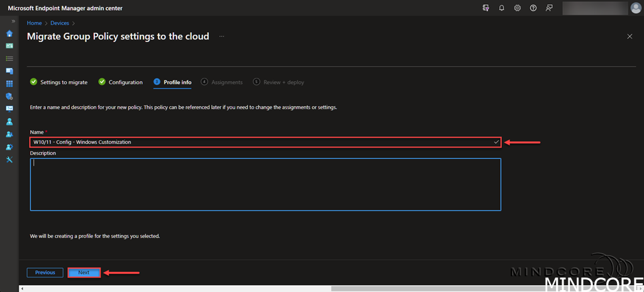Open feedback icon in top bar

549,8
